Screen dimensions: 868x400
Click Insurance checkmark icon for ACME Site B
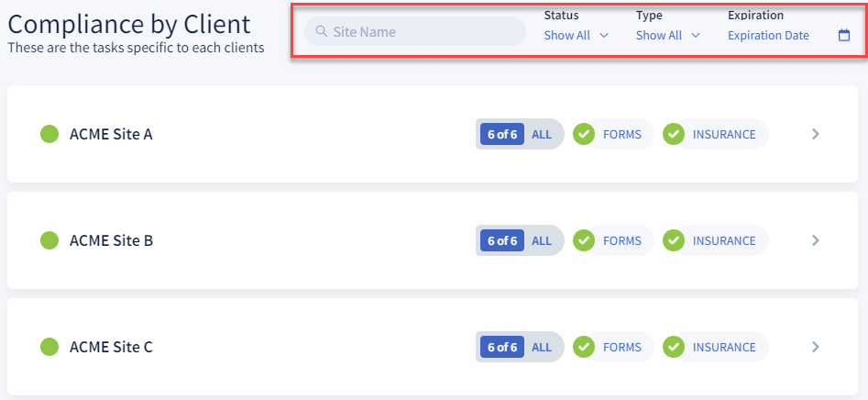[674, 240]
